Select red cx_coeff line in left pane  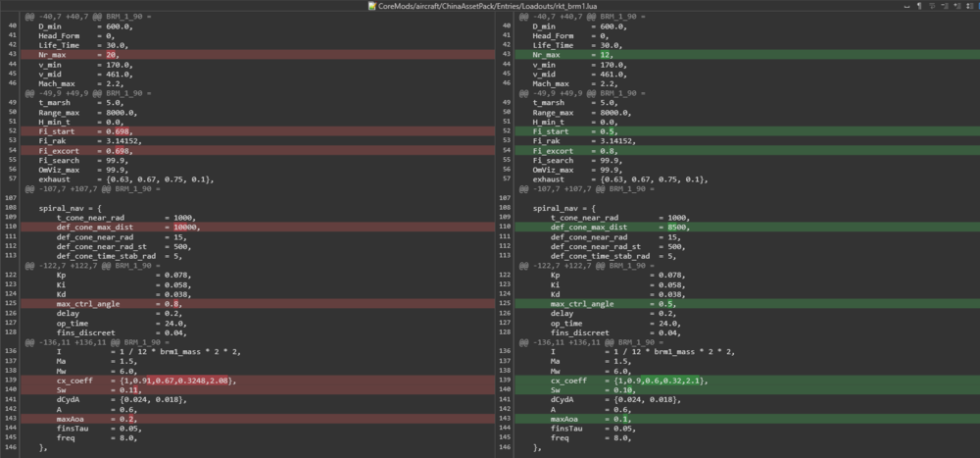pos(147,380)
